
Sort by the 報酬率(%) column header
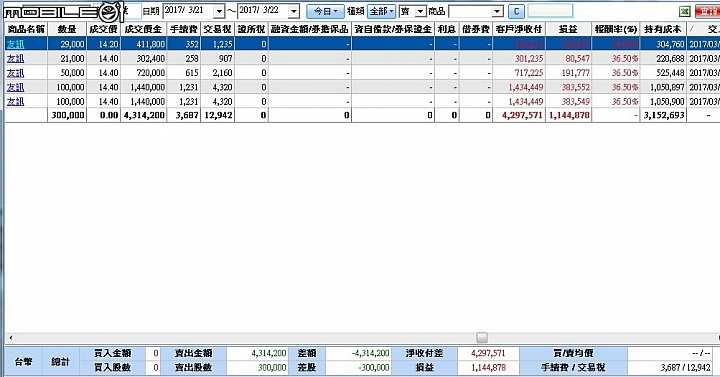[x=616, y=29]
